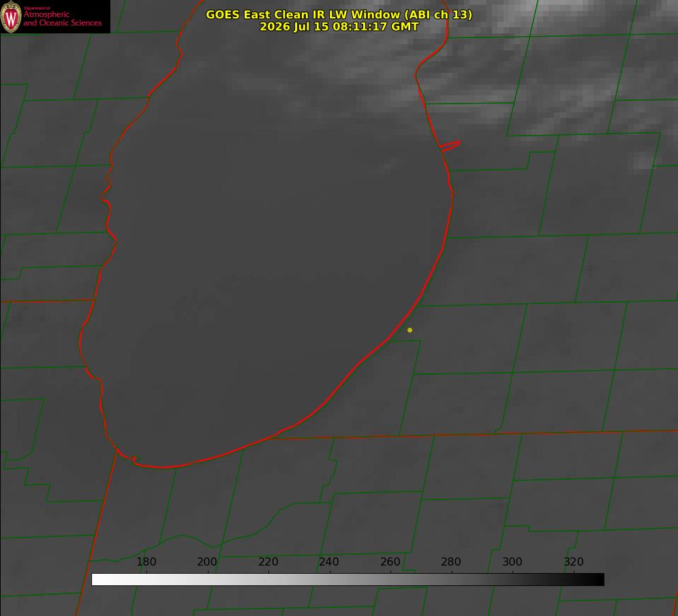This screenshot has height=616, width=678.
Task: Click the 220 colorbar tick label
Action: tap(268, 561)
